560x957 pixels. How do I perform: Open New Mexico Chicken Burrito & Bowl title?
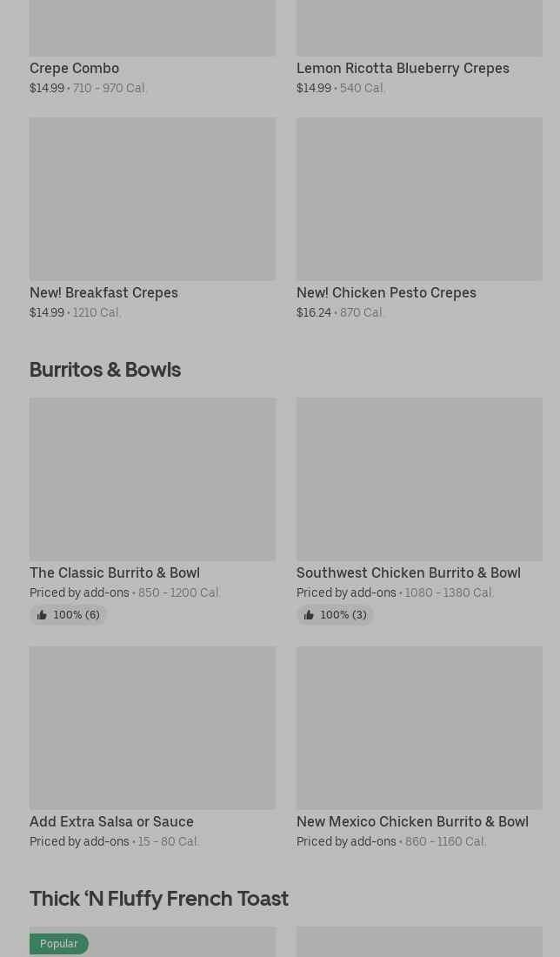tap(412, 821)
